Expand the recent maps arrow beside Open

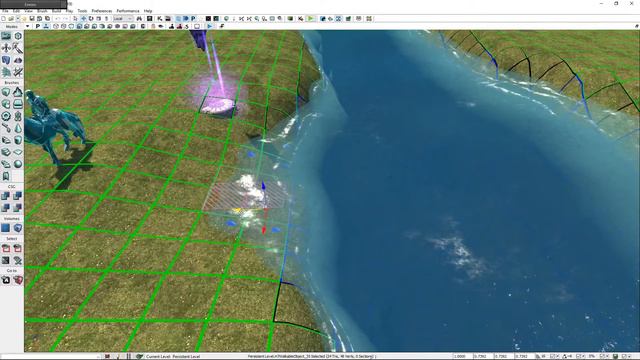point(18,19)
